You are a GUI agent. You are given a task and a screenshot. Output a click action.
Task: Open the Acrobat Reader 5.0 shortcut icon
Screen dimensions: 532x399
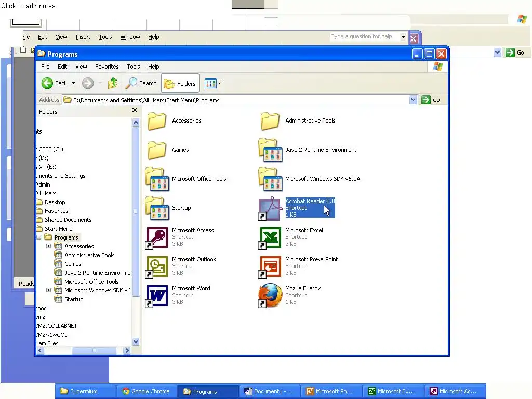[270, 208]
